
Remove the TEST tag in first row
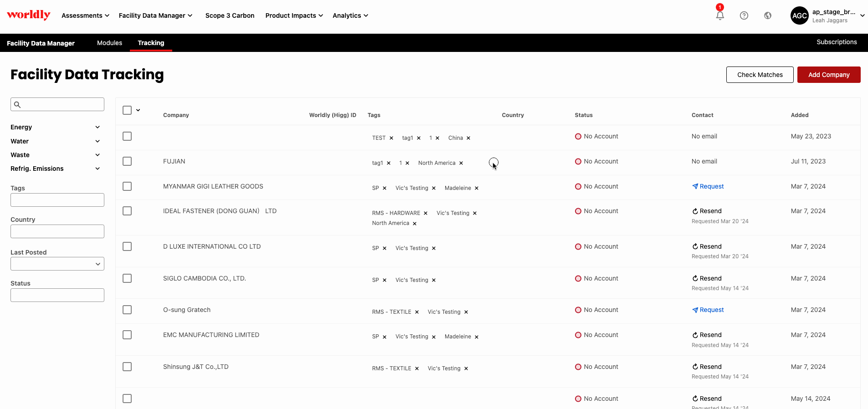(391, 138)
